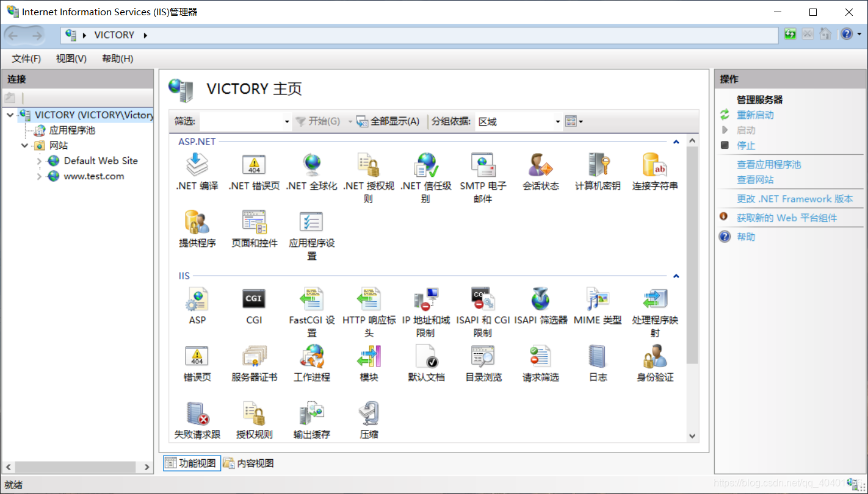Open 请求筛选 feature icon
Screen dimensions: 868x494
coord(540,356)
